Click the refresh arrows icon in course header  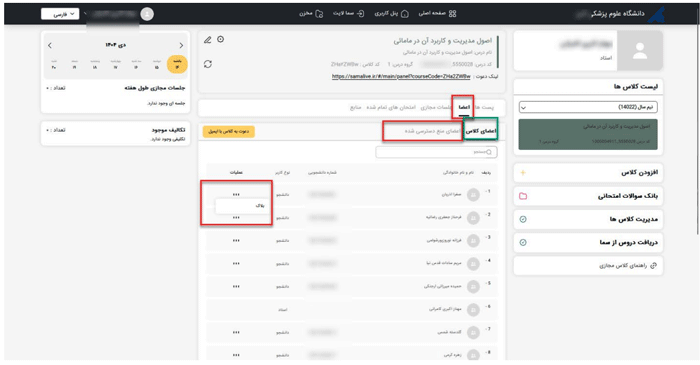(208, 64)
